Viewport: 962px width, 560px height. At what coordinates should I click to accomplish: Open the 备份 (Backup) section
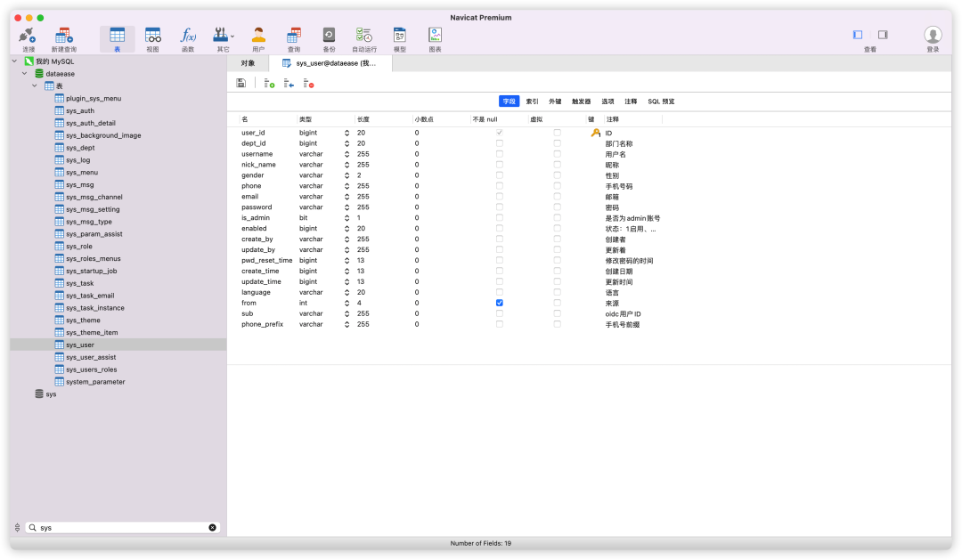coord(328,36)
